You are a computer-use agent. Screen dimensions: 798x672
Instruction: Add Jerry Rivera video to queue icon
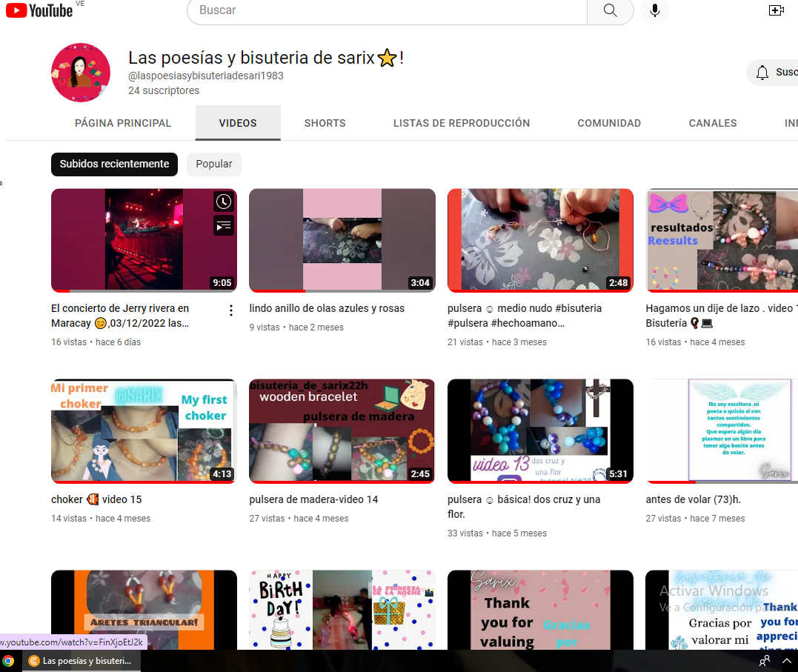pos(224,226)
